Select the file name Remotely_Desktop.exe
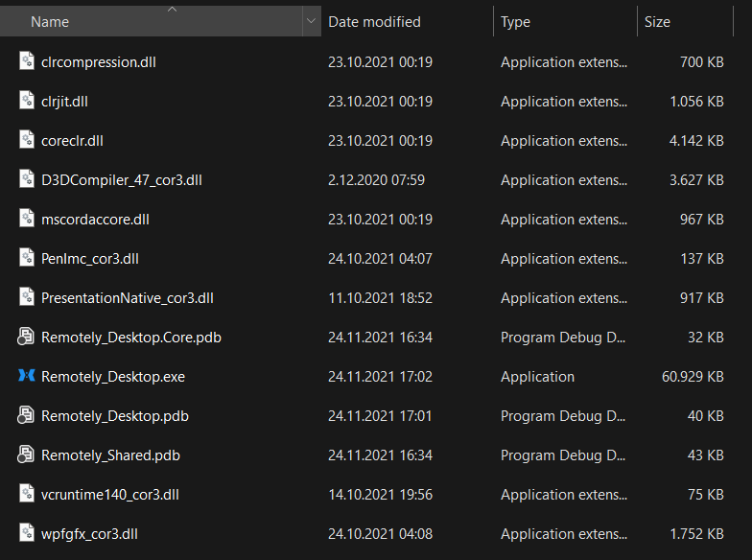 tap(113, 377)
